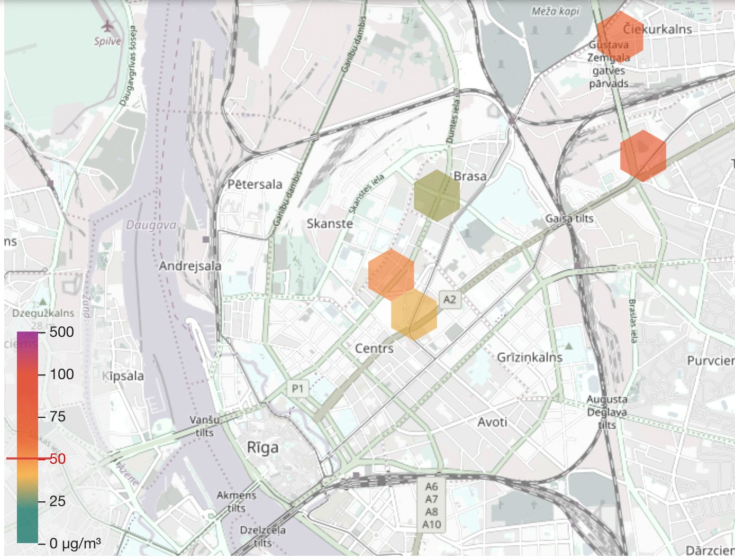Click the Ķīpsala label
Screen dimensions: 735x560
tap(123, 376)
